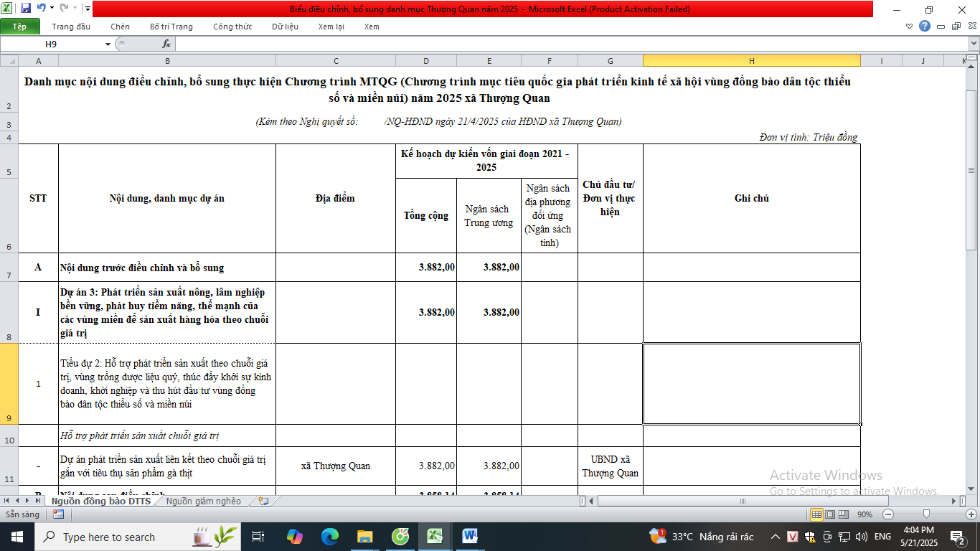Click the Insert Worksheet icon beside sheet tabs
This screenshot has height=551, width=980.
(x=263, y=501)
